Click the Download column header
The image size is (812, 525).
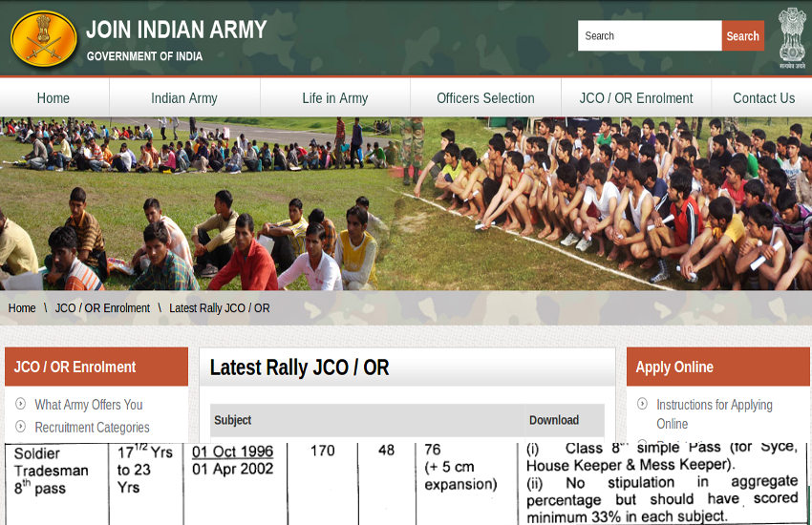point(554,420)
